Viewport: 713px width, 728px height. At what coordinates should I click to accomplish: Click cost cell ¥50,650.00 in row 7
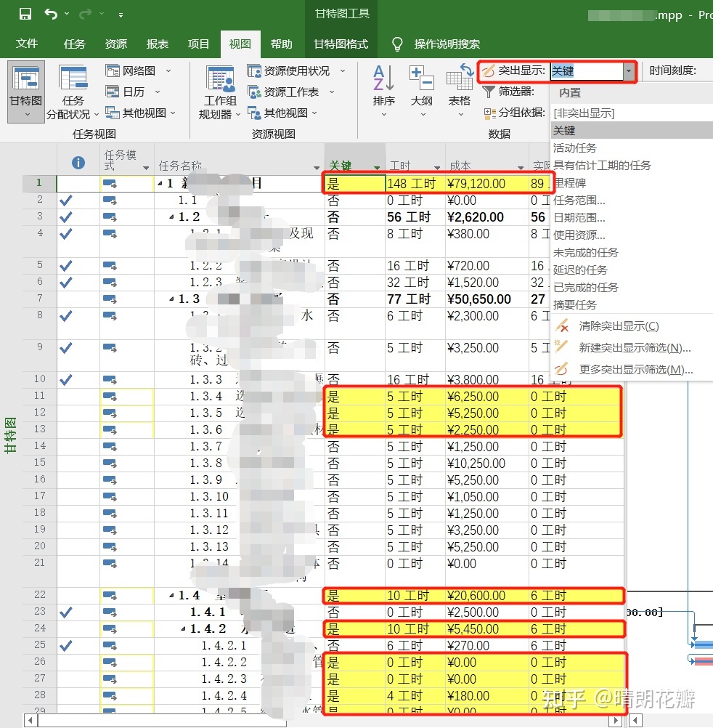[487, 299]
